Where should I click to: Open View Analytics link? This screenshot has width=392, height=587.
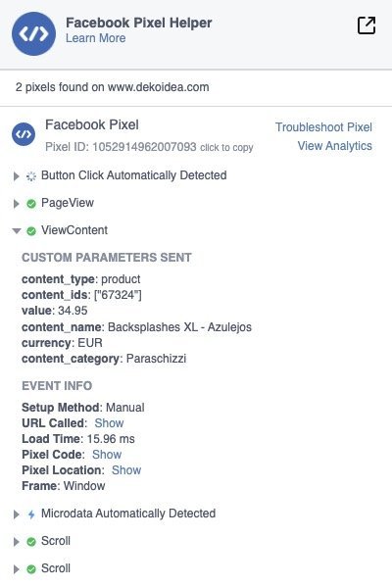(x=335, y=146)
